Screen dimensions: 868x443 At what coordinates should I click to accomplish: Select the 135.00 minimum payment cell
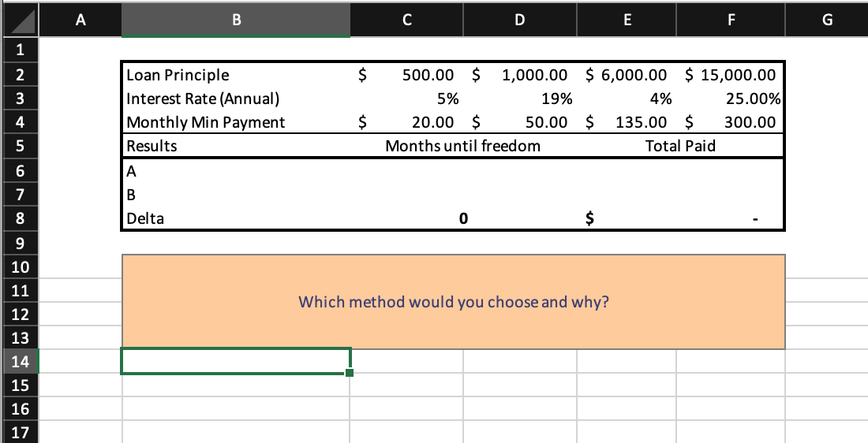(x=626, y=122)
